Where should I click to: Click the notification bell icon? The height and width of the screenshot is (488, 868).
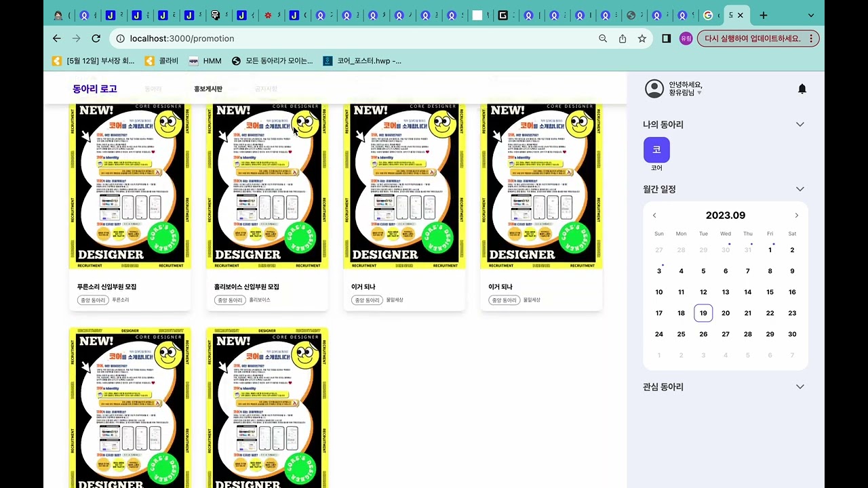[802, 89]
